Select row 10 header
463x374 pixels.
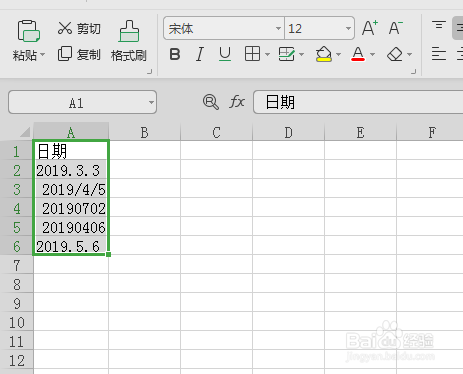tap(17, 322)
